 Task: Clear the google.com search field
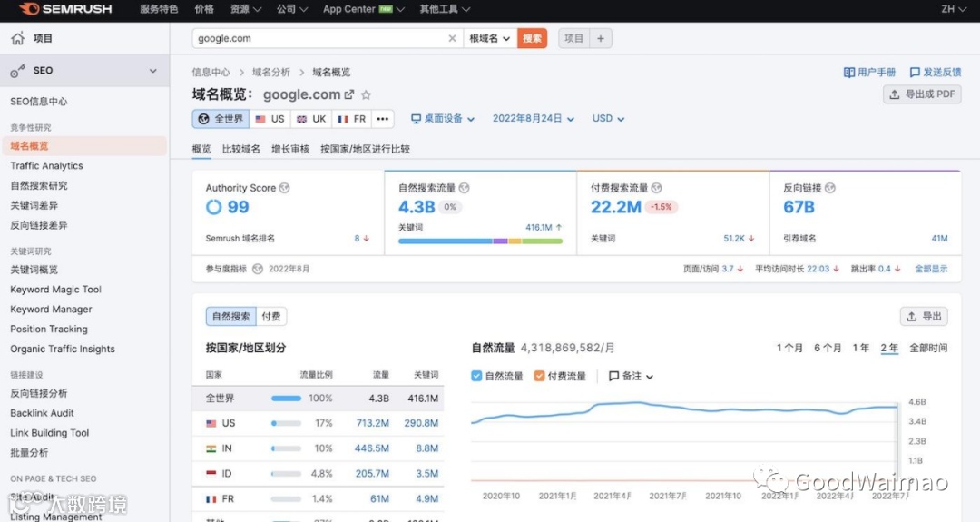click(x=452, y=38)
